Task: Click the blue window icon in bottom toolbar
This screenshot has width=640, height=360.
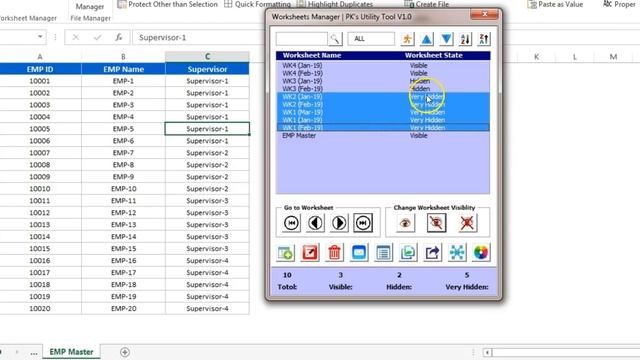Action: (x=359, y=253)
